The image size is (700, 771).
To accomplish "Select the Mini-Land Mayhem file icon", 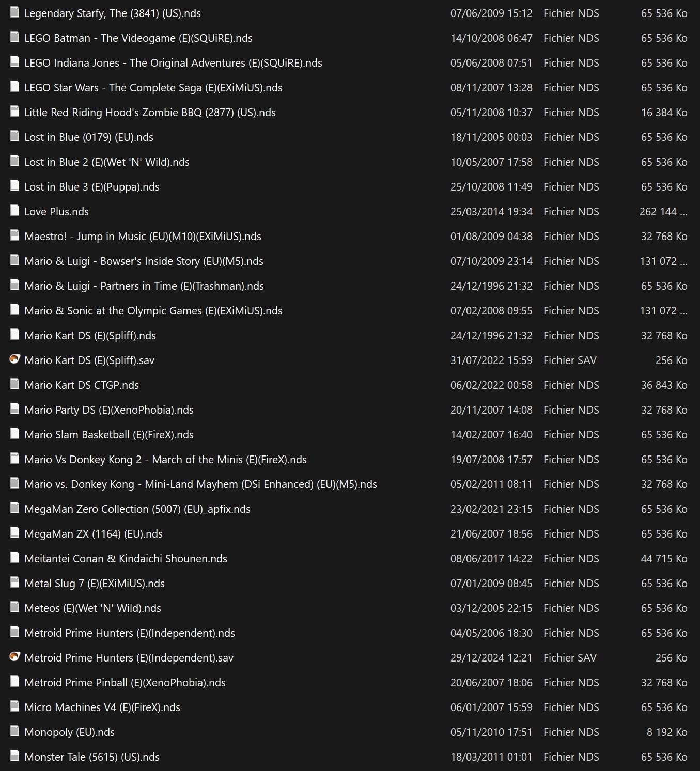I will click(x=14, y=483).
